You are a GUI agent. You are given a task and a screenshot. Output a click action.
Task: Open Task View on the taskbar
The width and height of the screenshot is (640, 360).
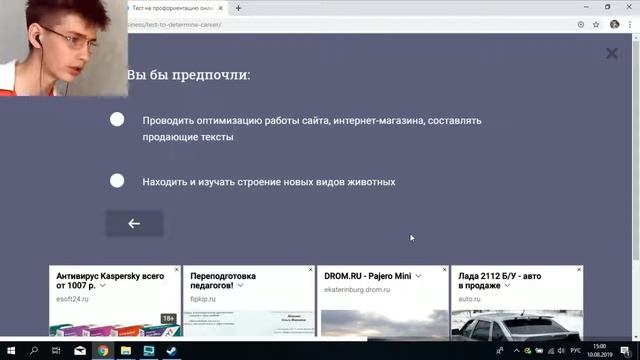[x=56, y=351]
